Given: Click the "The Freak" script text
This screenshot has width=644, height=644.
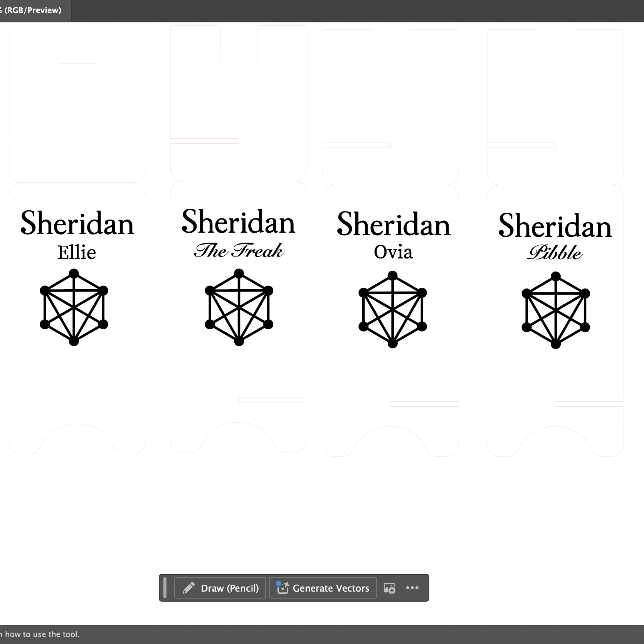Looking at the screenshot, I should [x=239, y=250].
